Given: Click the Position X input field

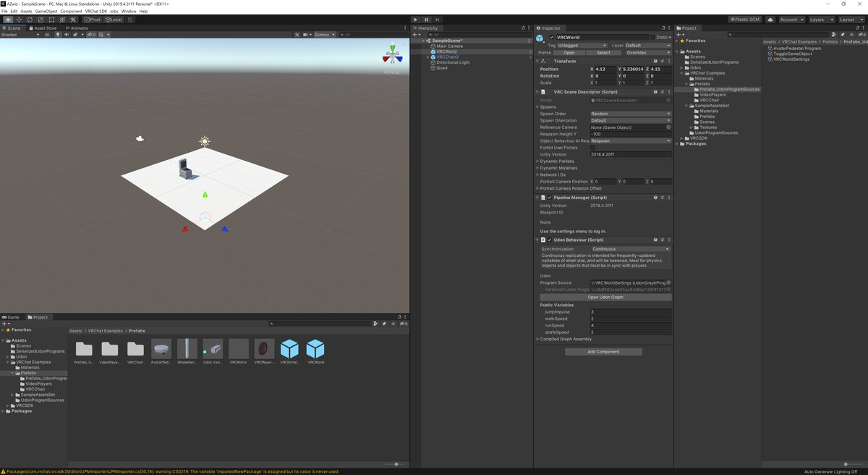Looking at the screenshot, I should (605, 69).
